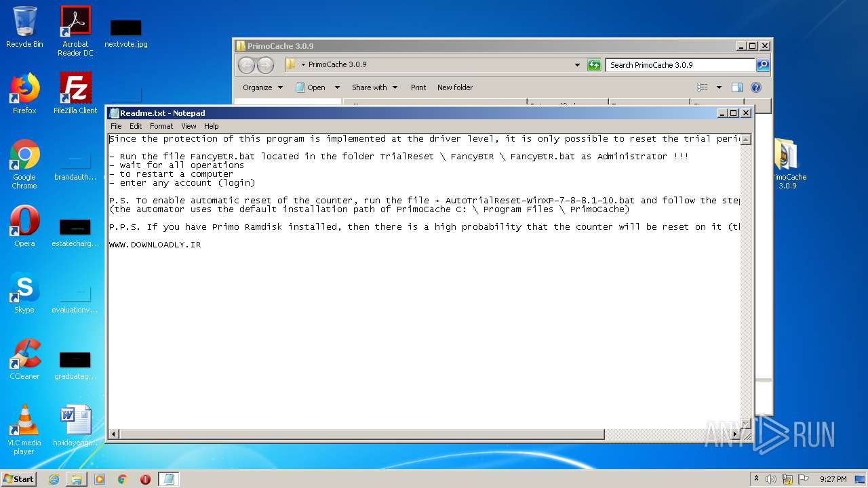Open VLC media player shortcut
Screen dimensions: 868x488
24,430
